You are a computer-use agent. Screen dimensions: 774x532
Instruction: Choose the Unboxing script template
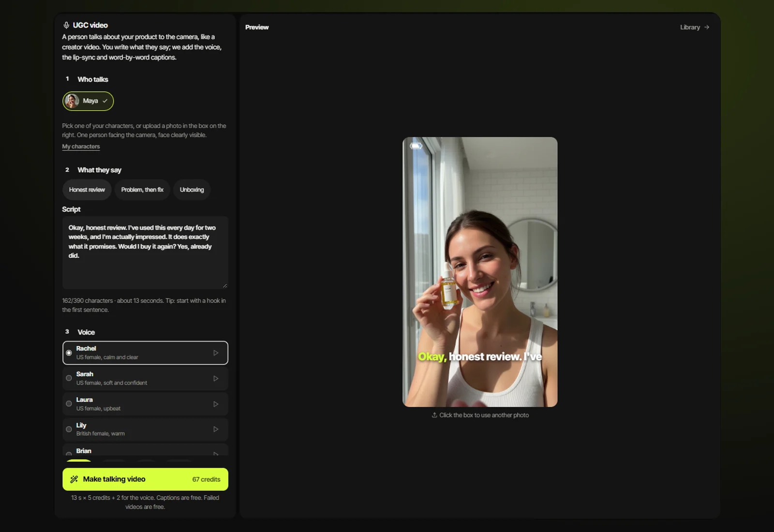192,190
